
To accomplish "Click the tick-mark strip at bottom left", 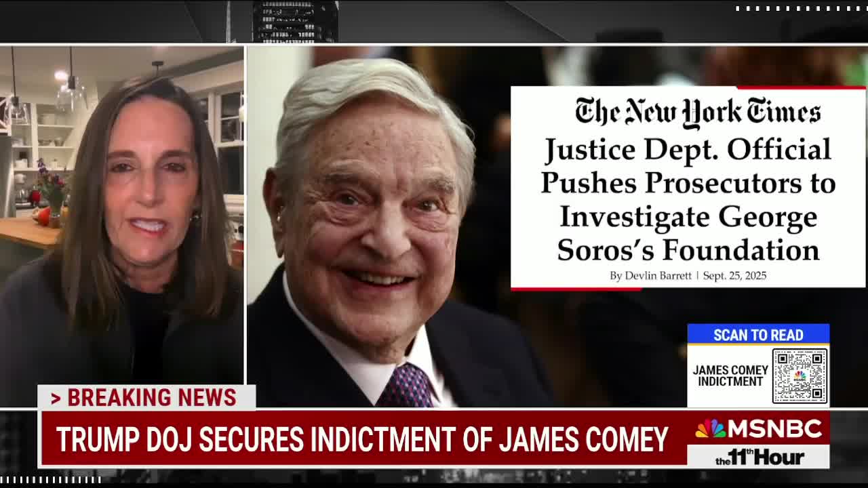I will [x=50, y=480].
